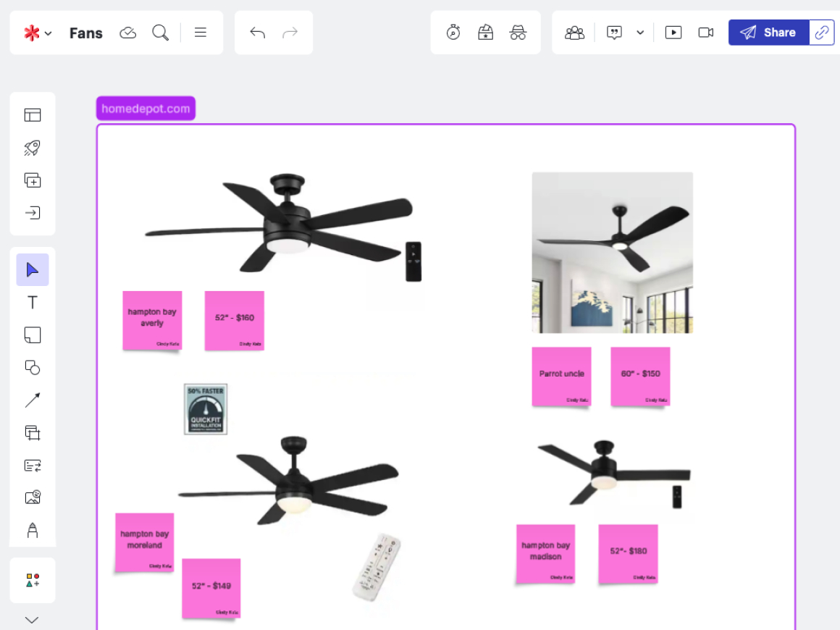The width and height of the screenshot is (840, 630).
Task: Click the Undo arrow
Action: click(x=257, y=33)
